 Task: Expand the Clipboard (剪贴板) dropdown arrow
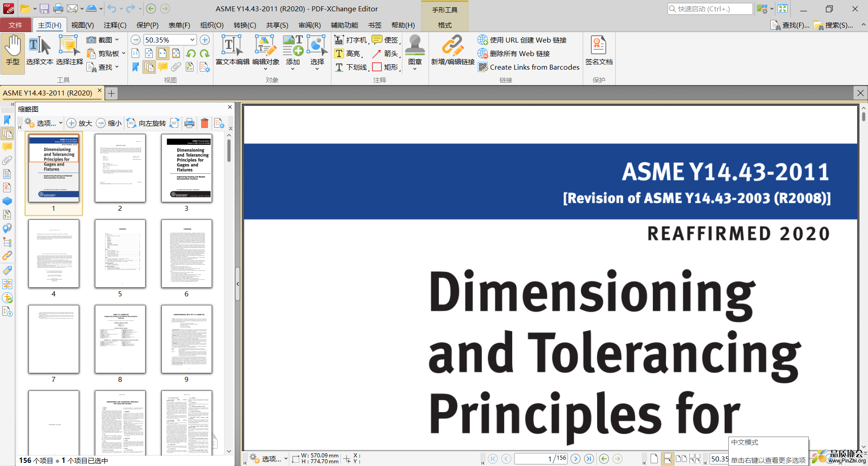pyautogui.click(x=123, y=53)
